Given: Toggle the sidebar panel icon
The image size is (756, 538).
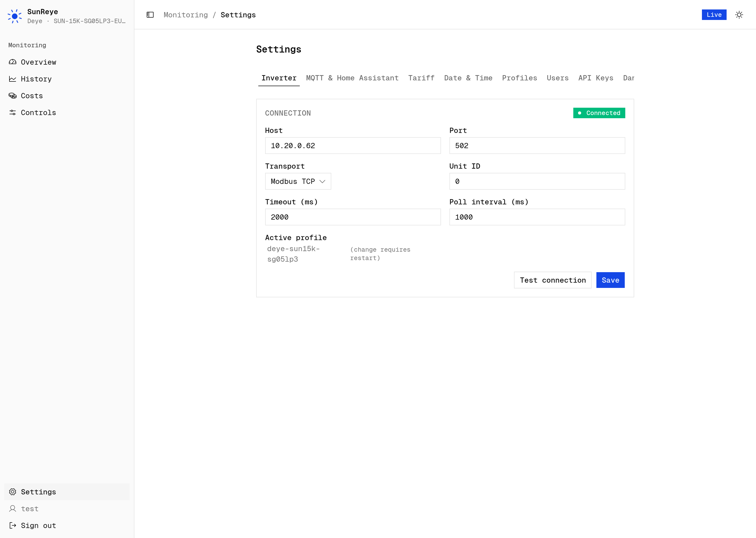Looking at the screenshot, I should point(150,14).
